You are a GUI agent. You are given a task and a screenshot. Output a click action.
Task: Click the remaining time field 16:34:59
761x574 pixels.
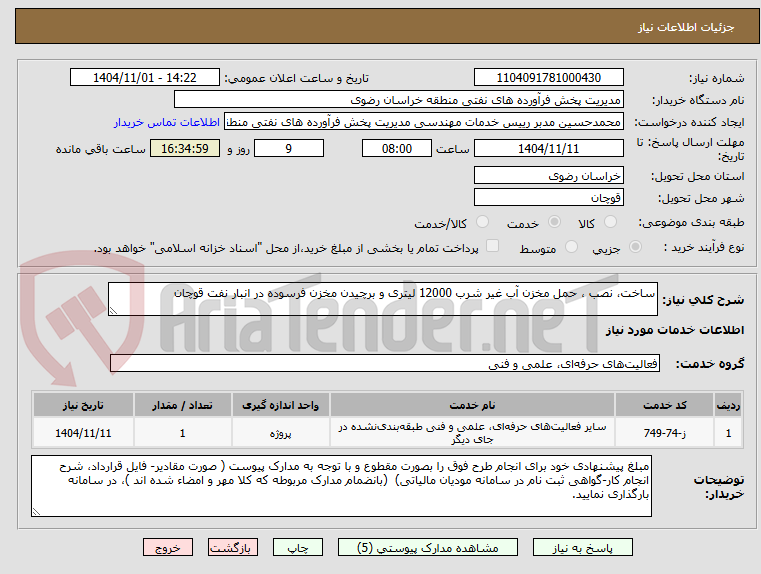tap(185, 148)
